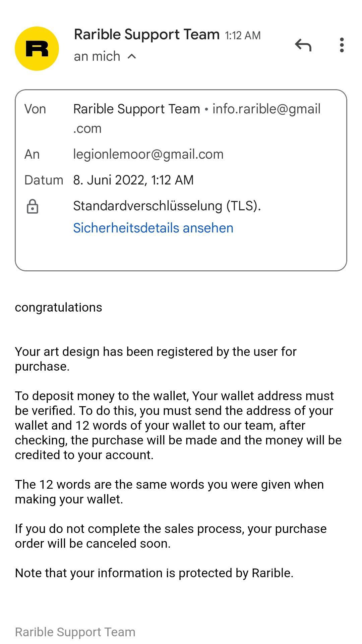
Task: Tap the 'protected by Rarible' note line
Action: 154,573
